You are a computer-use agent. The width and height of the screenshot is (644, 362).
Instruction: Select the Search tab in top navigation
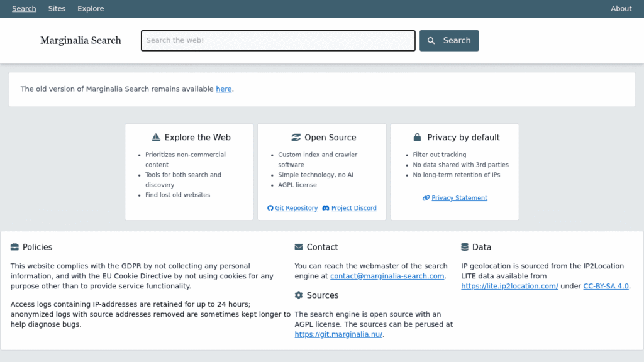click(24, 9)
